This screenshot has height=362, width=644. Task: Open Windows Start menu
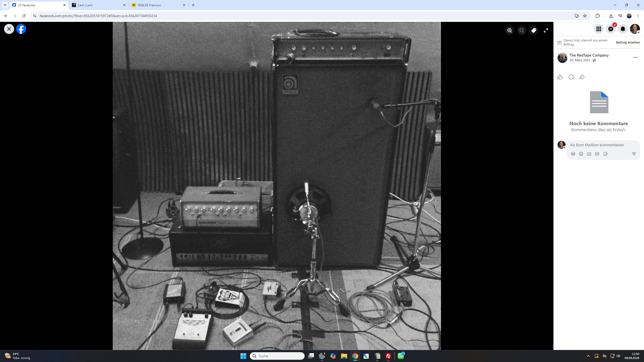(x=243, y=356)
